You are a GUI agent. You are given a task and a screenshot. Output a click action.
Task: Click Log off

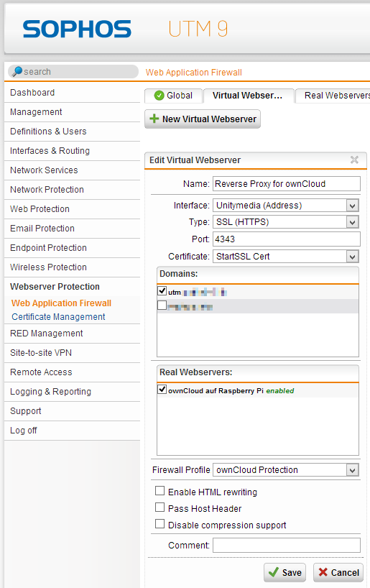click(72, 431)
